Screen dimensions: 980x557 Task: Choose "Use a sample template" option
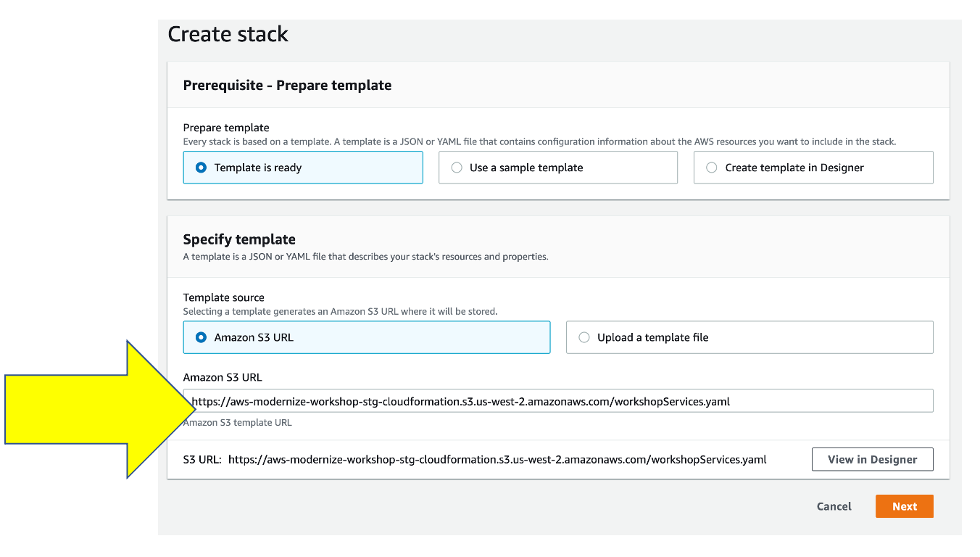[x=457, y=168]
